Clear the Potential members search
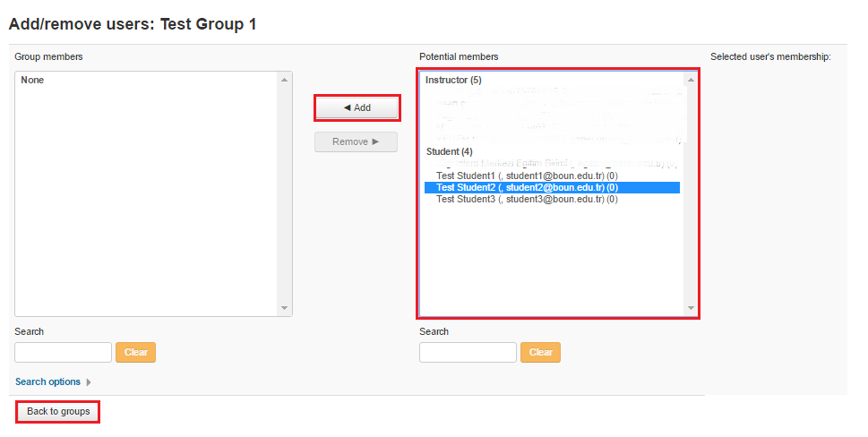 (x=540, y=352)
